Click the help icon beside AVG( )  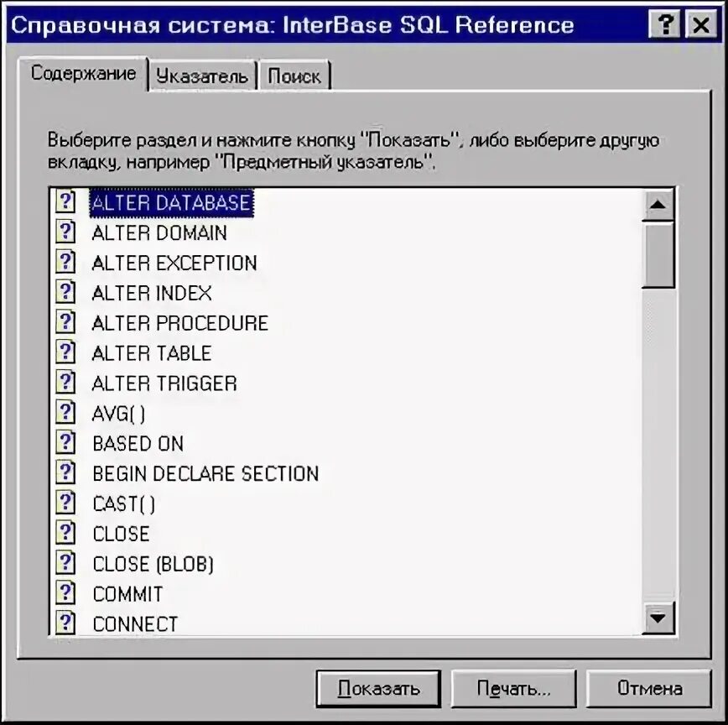click(x=65, y=413)
